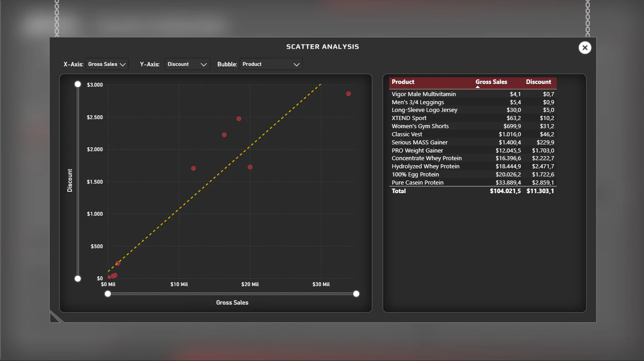Viewport: 644px width, 361px height.
Task: Click the right handle of the Gross Sales slider
Action: point(356,294)
